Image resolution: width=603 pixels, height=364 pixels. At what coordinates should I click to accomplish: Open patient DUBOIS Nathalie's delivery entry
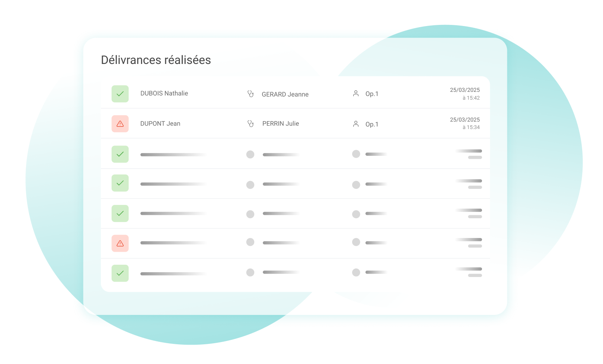click(x=164, y=93)
